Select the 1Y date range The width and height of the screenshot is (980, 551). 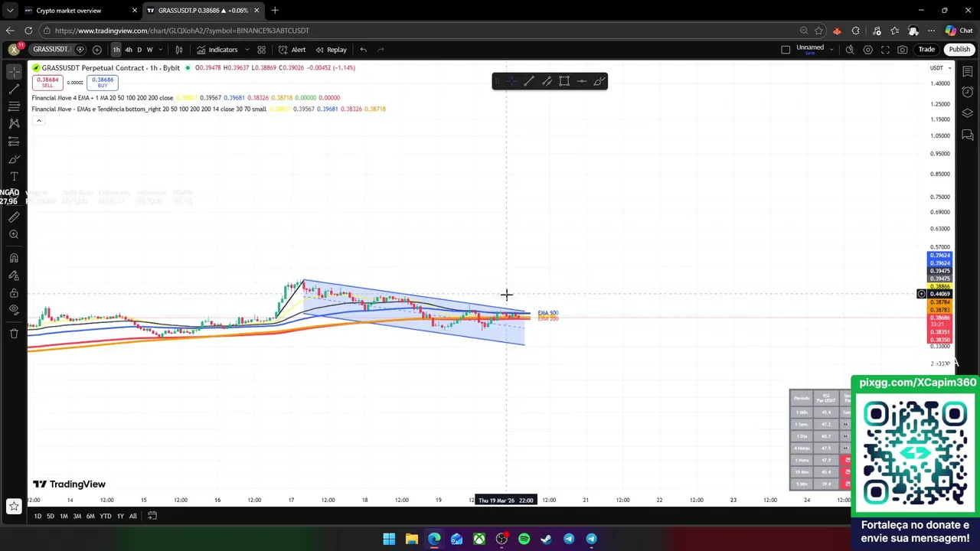coord(120,516)
